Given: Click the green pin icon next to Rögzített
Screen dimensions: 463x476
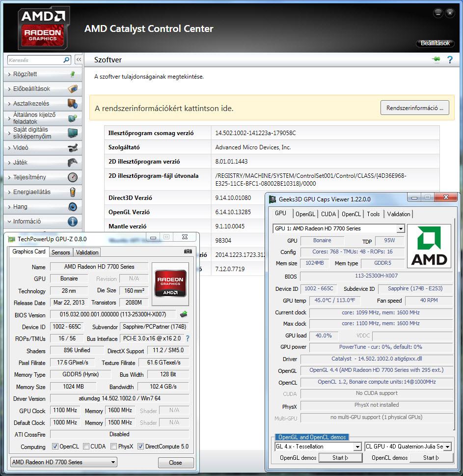Looking at the screenshot, I should point(73,74).
